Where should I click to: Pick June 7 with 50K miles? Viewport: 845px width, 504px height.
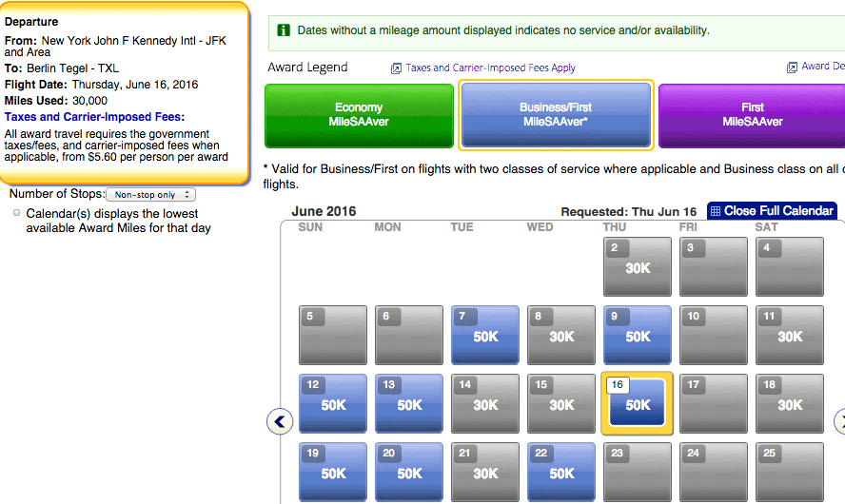click(485, 336)
